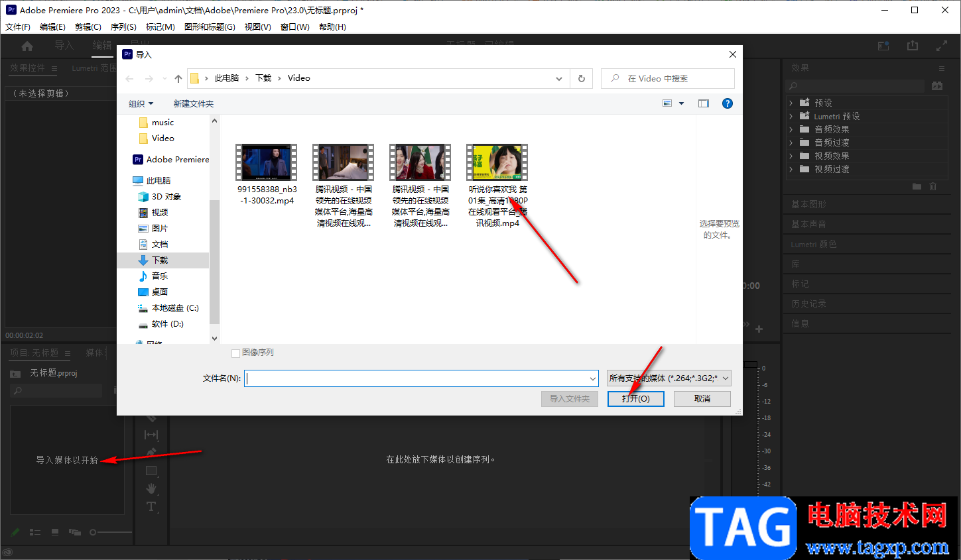Image resolution: width=961 pixels, height=560 pixels.
Task: Click the 在 Video 中搜索 search box
Action: click(668, 78)
